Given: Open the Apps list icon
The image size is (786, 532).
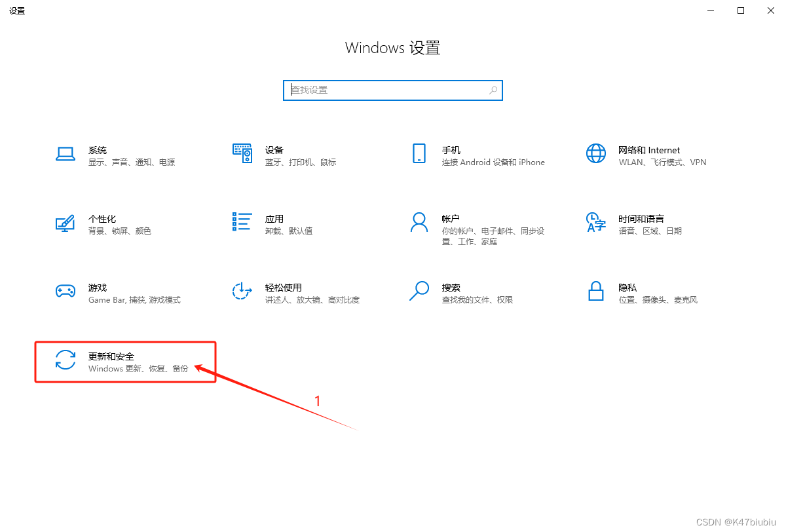Looking at the screenshot, I should pyautogui.click(x=242, y=222).
